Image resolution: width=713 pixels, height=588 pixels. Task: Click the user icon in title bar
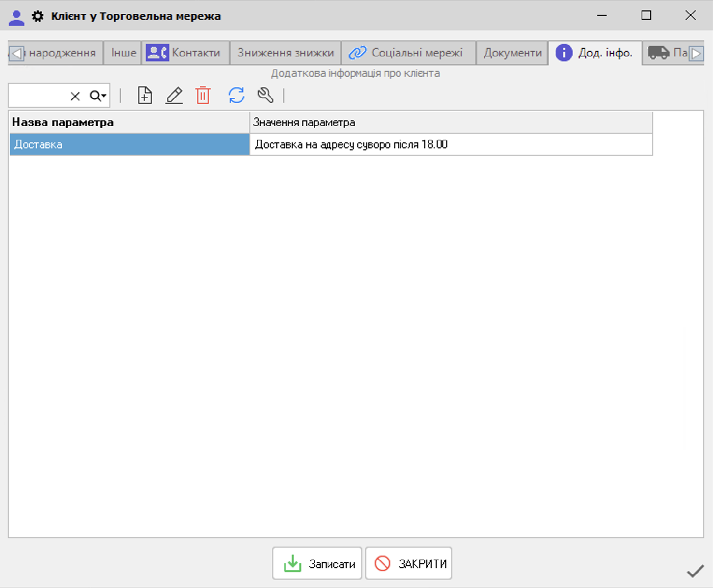(x=16, y=17)
